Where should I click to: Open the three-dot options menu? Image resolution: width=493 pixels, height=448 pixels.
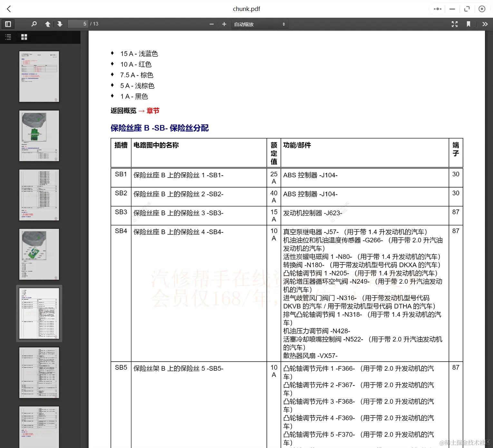[x=437, y=9]
